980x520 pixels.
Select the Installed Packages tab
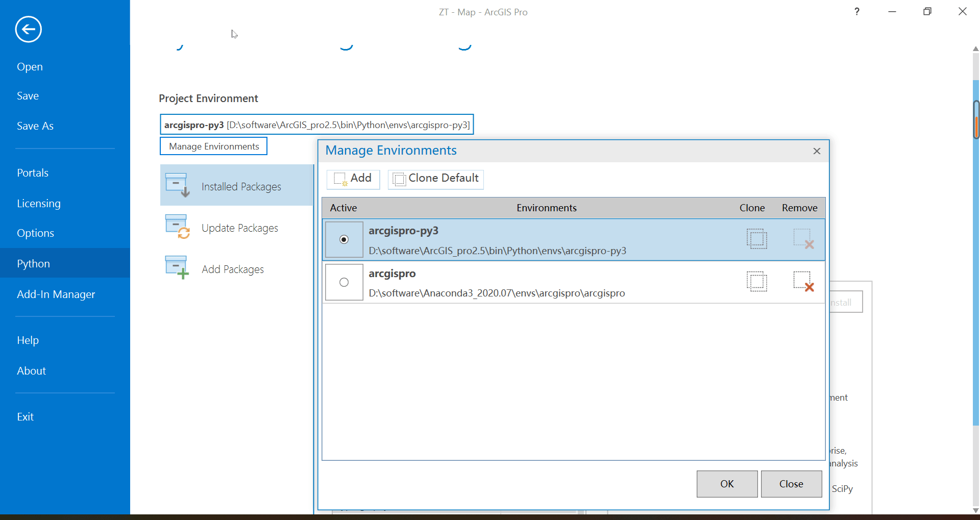[237, 185]
